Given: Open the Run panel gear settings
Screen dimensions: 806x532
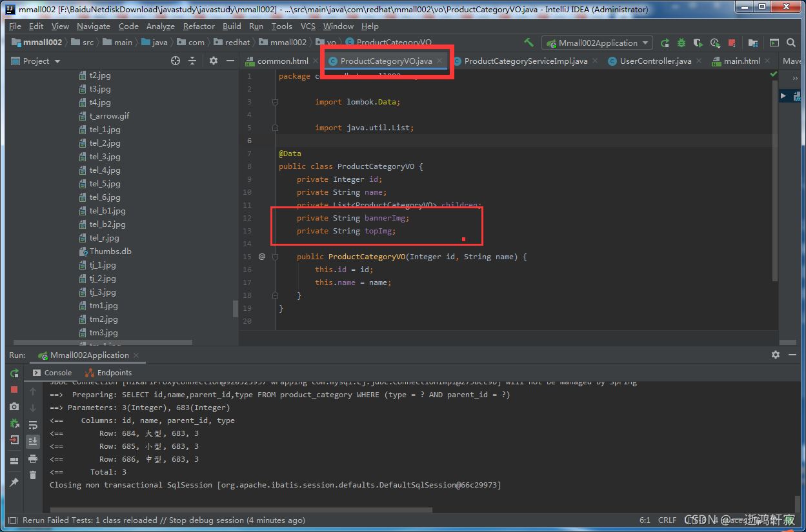Looking at the screenshot, I should click(x=776, y=355).
